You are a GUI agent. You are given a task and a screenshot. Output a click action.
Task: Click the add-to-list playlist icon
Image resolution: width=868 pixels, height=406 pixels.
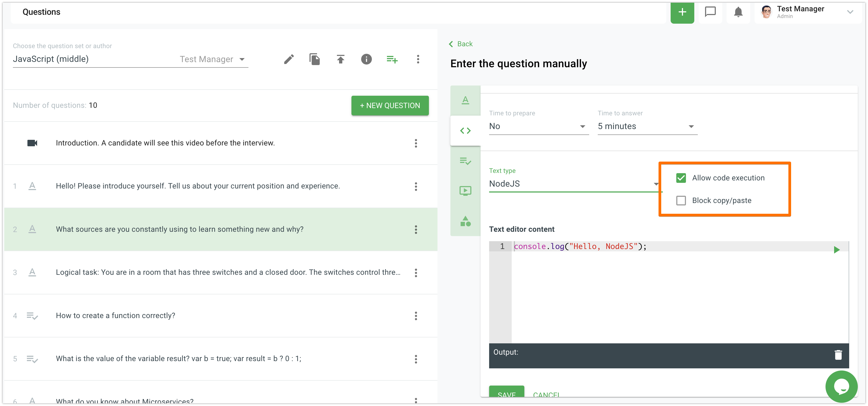tap(392, 59)
